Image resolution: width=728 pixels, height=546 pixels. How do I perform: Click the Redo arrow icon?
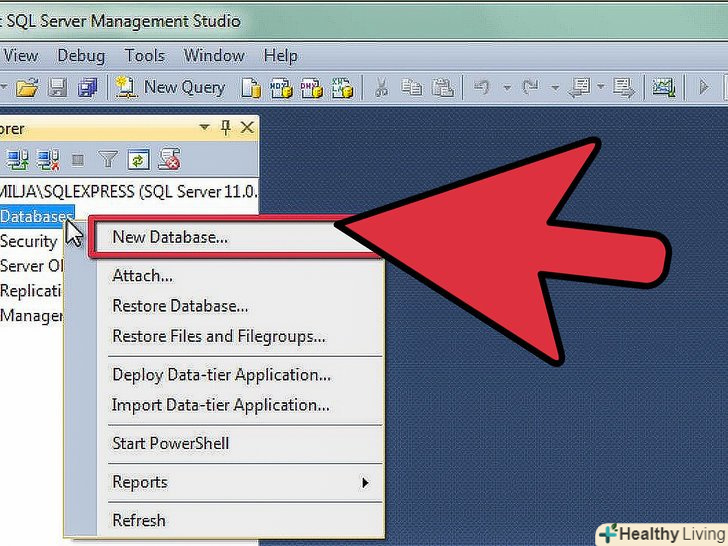530,87
